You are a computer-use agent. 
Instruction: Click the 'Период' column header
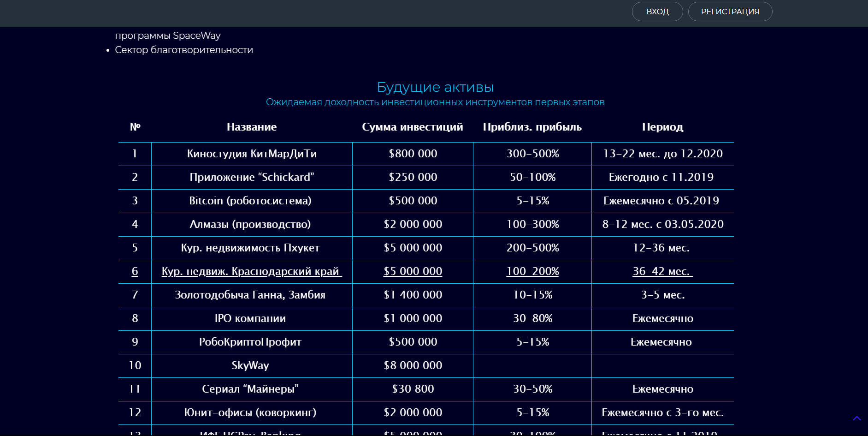click(662, 127)
